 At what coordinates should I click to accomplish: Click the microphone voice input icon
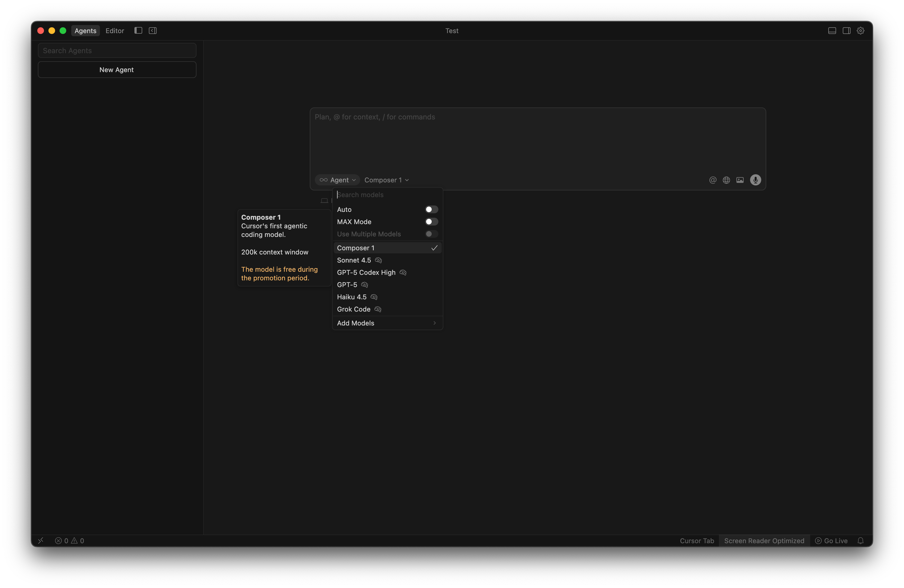point(755,180)
